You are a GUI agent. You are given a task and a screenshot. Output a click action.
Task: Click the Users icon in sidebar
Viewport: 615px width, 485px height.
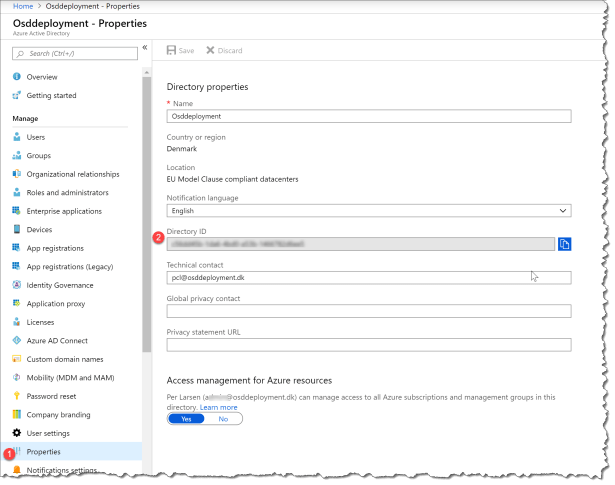pyautogui.click(x=17, y=137)
